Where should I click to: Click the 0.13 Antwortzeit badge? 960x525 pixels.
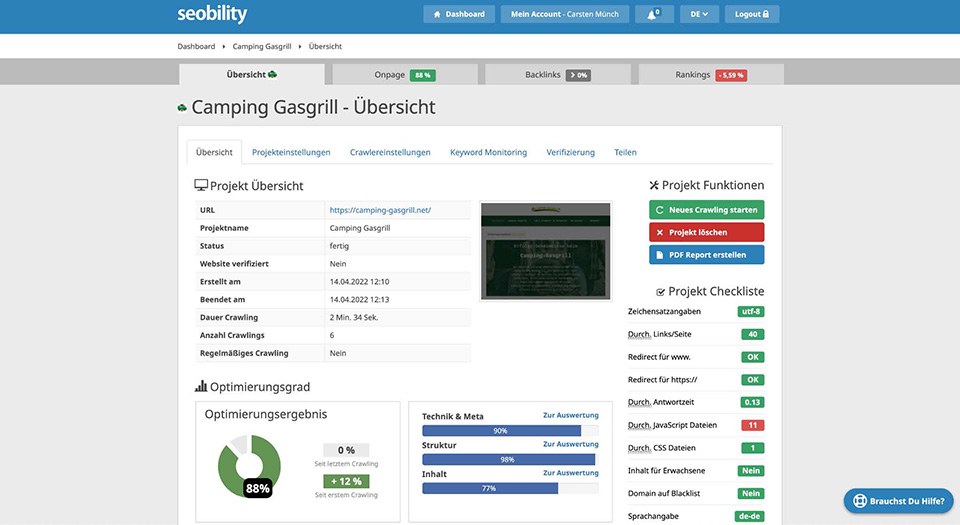coord(752,402)
